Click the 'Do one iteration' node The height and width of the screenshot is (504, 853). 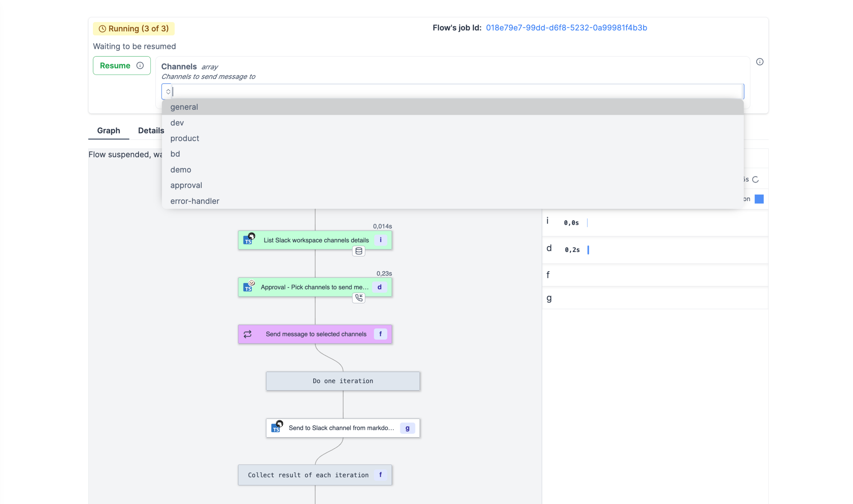pyautogui.click(x=343, y=381)
